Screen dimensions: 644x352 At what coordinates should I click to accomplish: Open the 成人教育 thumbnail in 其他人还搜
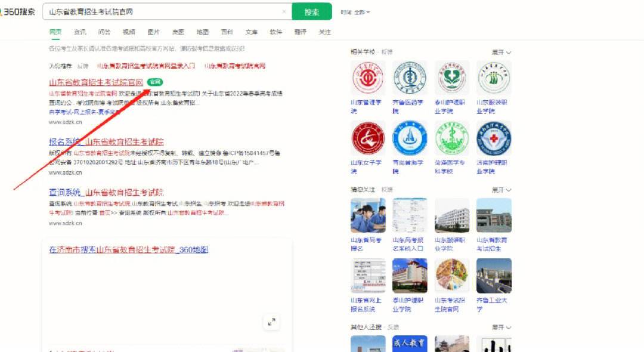point(410,344)
